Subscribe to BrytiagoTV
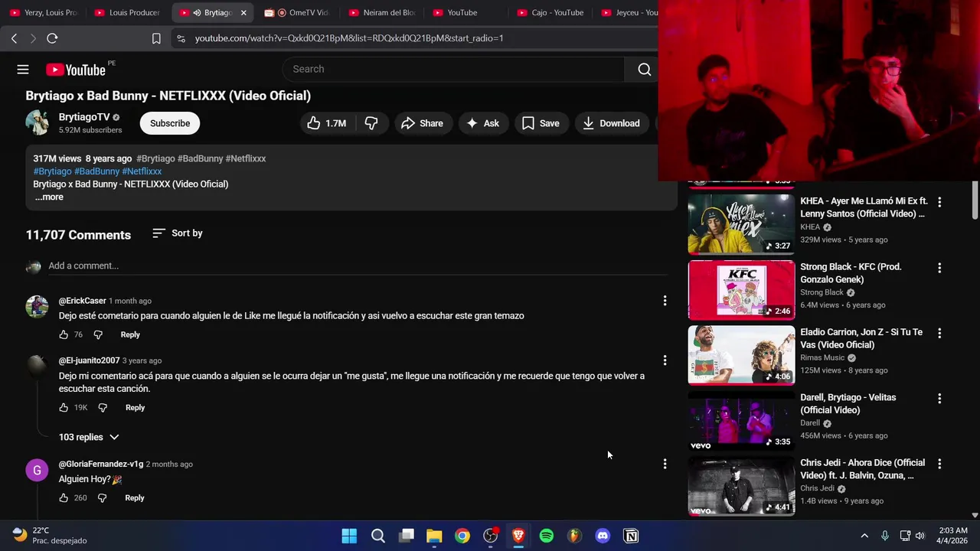980x551 pixels. [170, 123]
